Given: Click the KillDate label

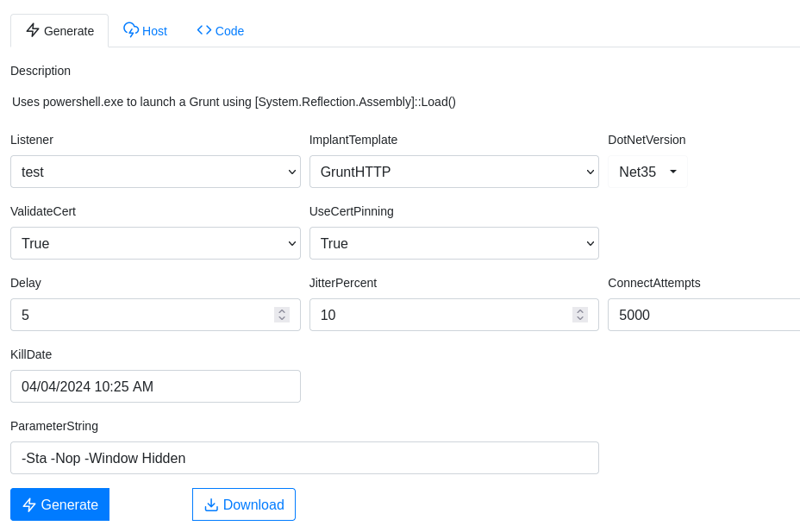Looking at the screenshot, I should (31, 354).
